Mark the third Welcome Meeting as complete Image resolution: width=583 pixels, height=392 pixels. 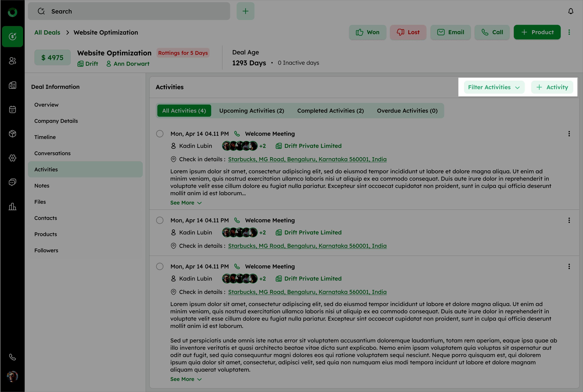(x=160, y=266)
